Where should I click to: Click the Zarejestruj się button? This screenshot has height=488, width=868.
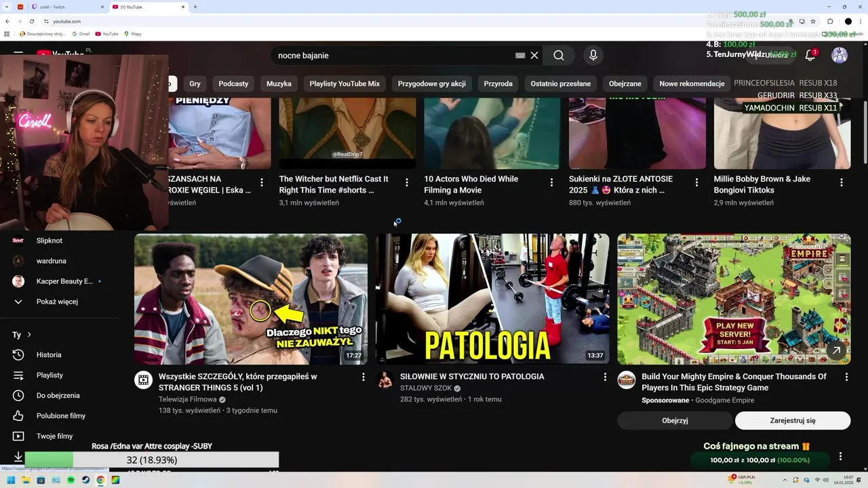pos(793,420)
